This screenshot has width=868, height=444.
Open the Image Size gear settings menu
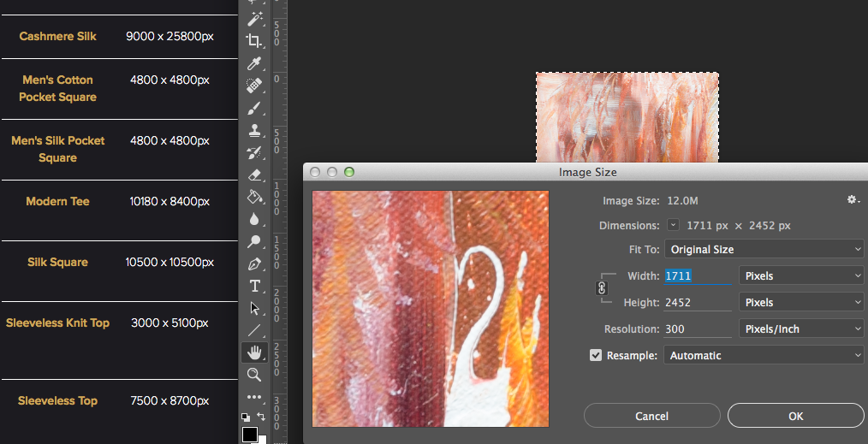853,200
